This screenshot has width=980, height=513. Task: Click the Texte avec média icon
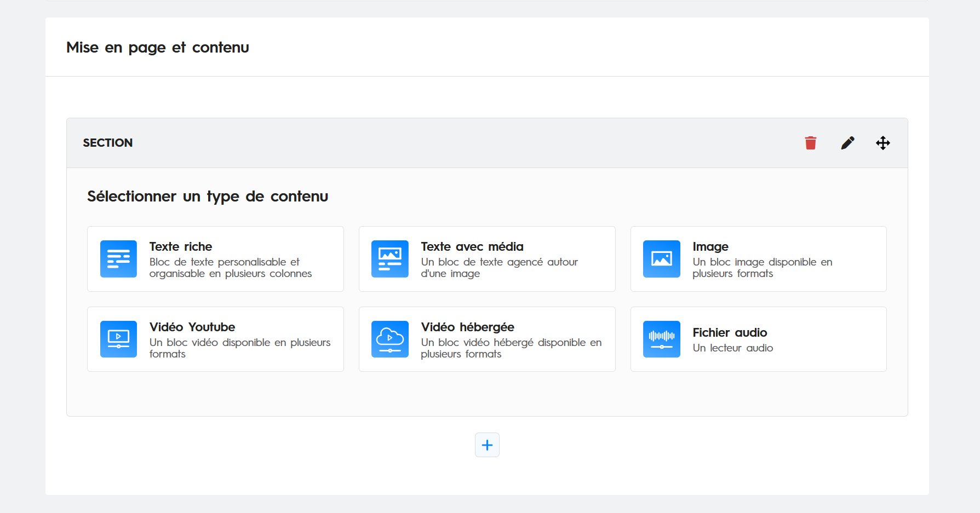390,259
